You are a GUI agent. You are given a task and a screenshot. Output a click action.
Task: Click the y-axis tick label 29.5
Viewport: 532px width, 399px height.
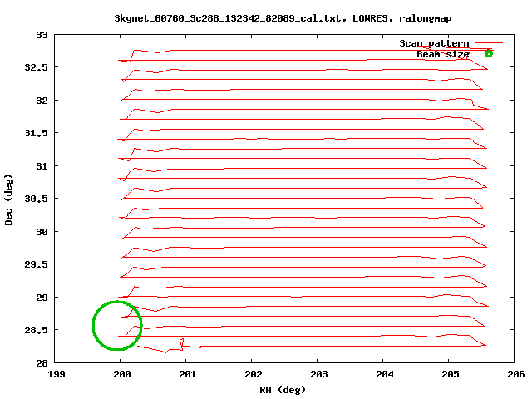point(37,264)
